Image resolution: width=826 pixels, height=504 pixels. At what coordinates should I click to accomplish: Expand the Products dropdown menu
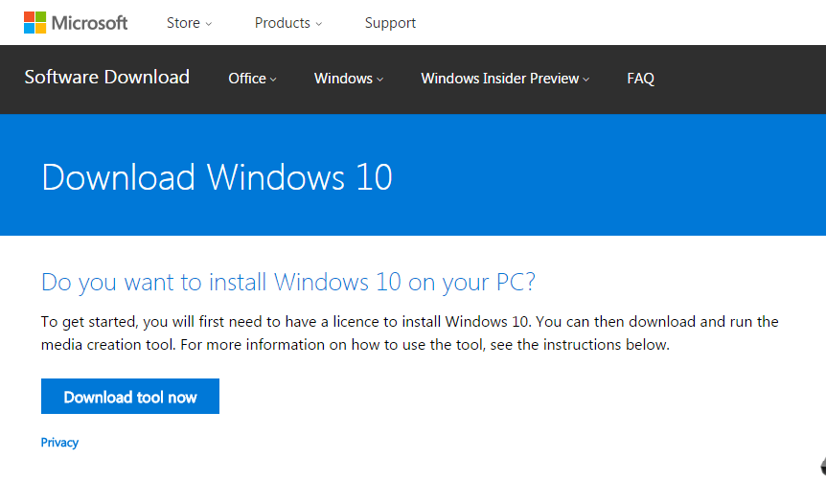click(x=288, y=23)
